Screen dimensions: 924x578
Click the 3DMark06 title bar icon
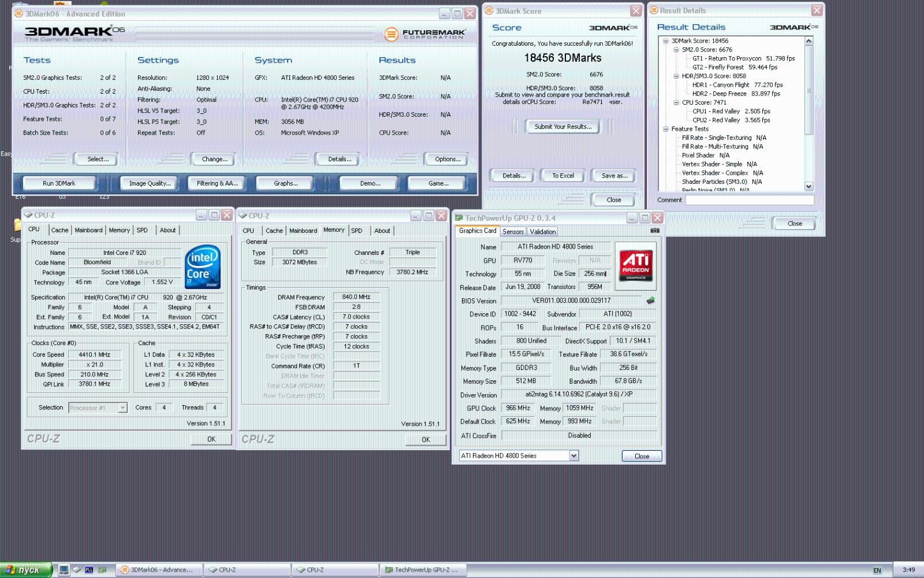click(x=18, y=13)
